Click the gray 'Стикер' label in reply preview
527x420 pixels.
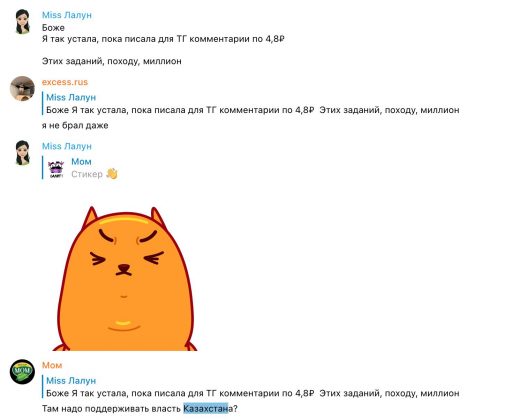tap(87, 174)
